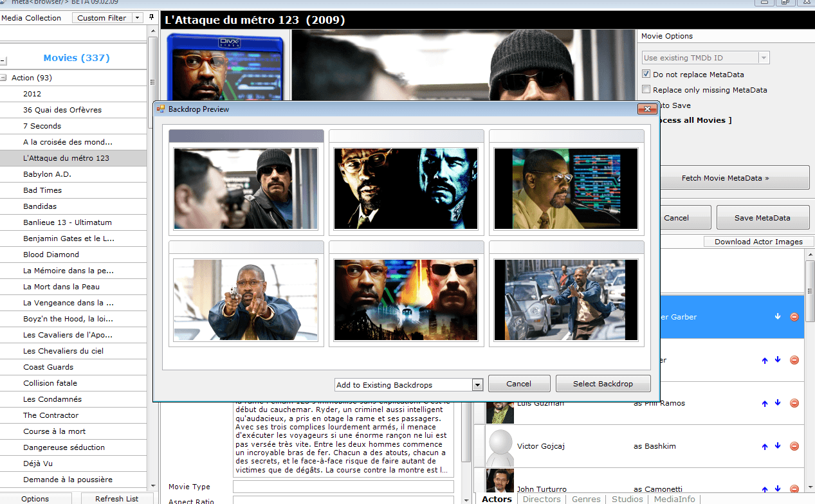Select Babylon A.D. in movie list
The height and width of the screenshot is (504, 815).
[73, 174]
